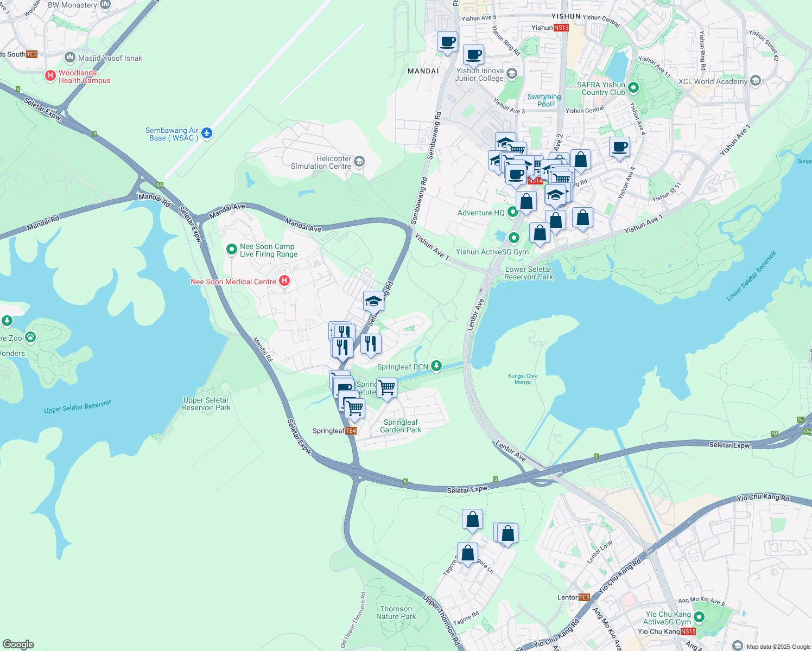Click the Nee Soon Camp Live Firing Range pin
The height and width of the screenshot is (651, 812).
232,250
